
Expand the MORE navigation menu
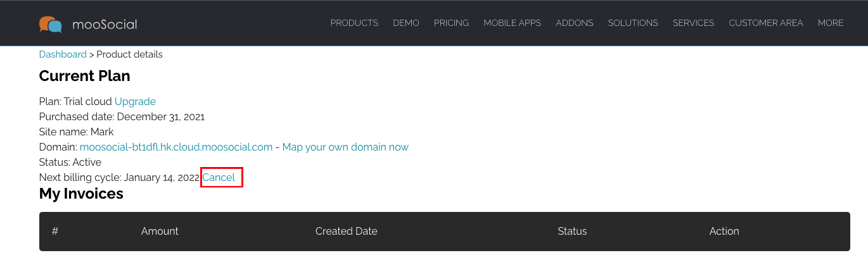point(831,23)
